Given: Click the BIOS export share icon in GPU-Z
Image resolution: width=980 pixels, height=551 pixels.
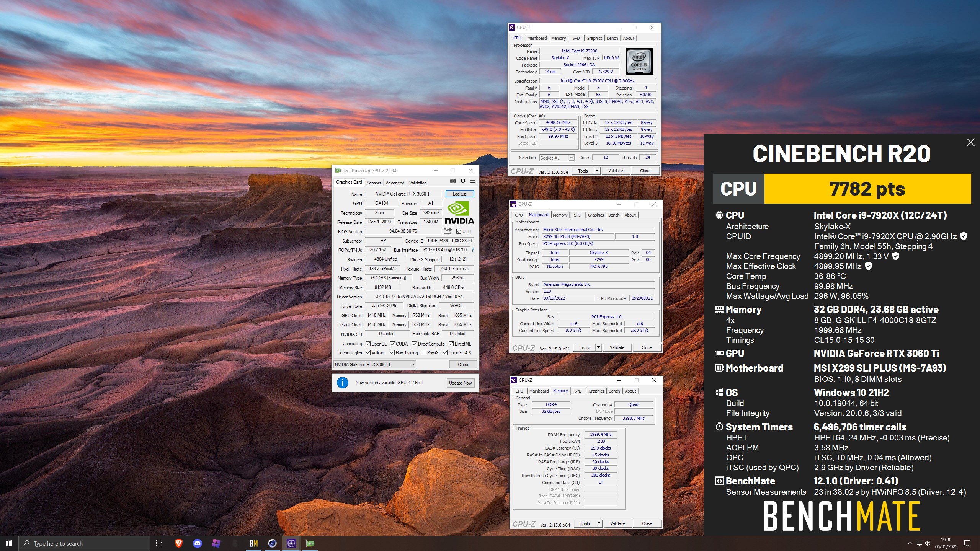Looking at the screenshot, I should (x=448, y=231).
